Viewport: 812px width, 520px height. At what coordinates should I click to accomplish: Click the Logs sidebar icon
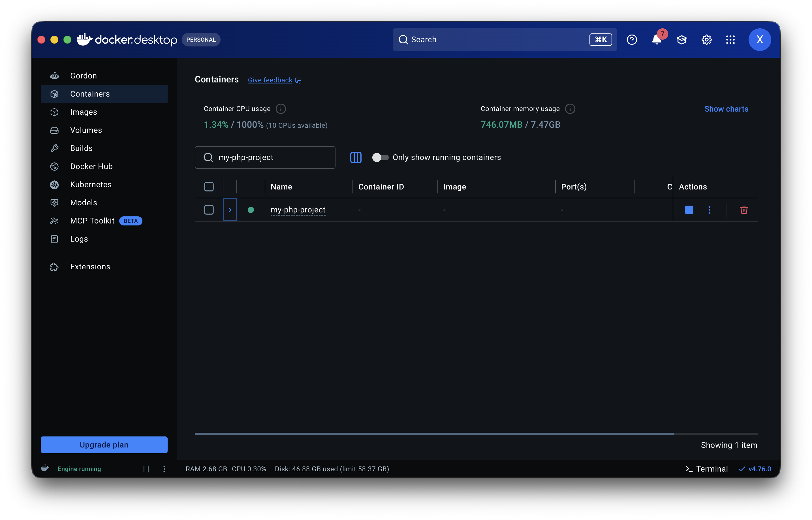tap(54, 239)
